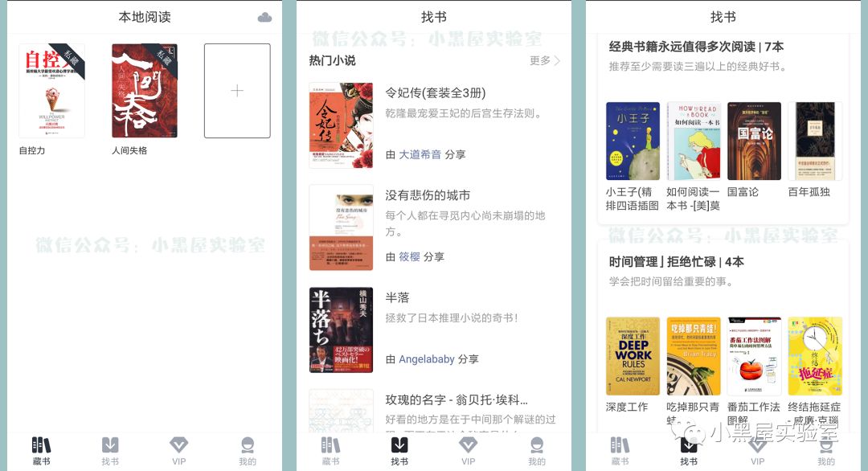Open 找书 icon in left panel

click(x=110, y=445)
